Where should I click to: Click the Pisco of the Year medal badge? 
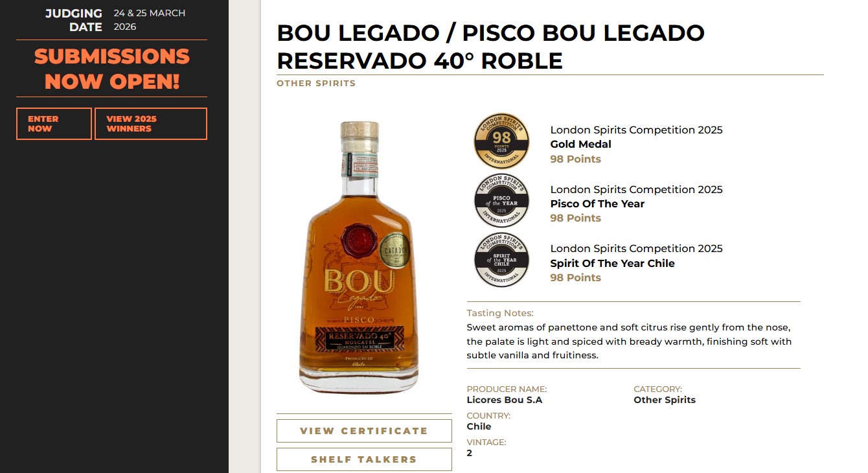click(x=501, y=201)
